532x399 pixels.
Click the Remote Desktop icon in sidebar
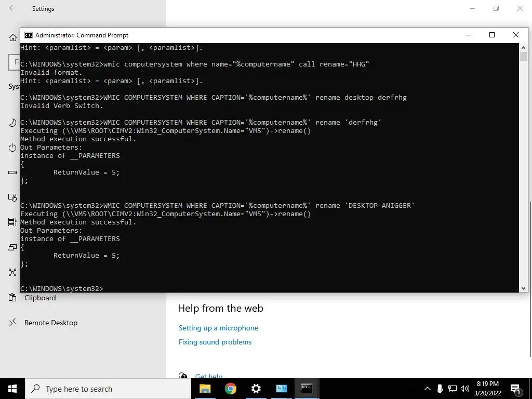pyautogui.click(x=12, y=322)
